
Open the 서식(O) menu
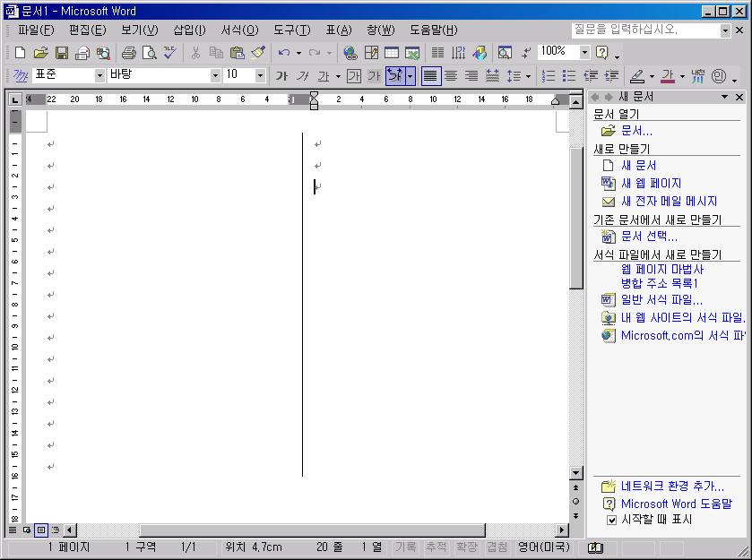click(x=240, y=30)
